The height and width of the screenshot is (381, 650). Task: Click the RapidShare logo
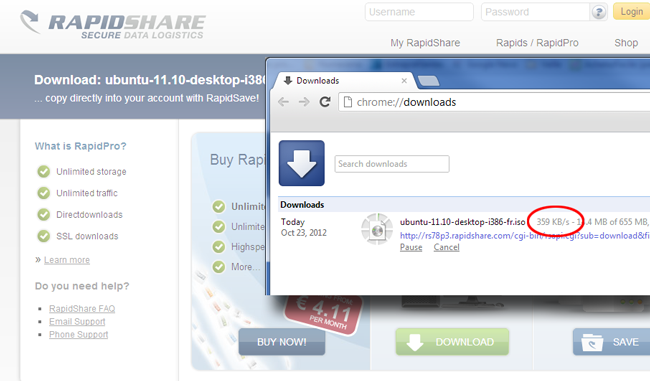point(113,24)
